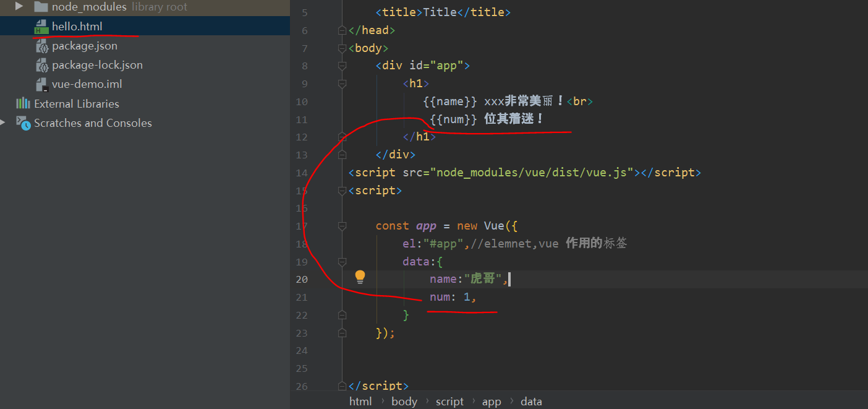Viewport: 868px width, 409px height.
Task: Click the {{num}} interpolation text
Action: [454, 119]
